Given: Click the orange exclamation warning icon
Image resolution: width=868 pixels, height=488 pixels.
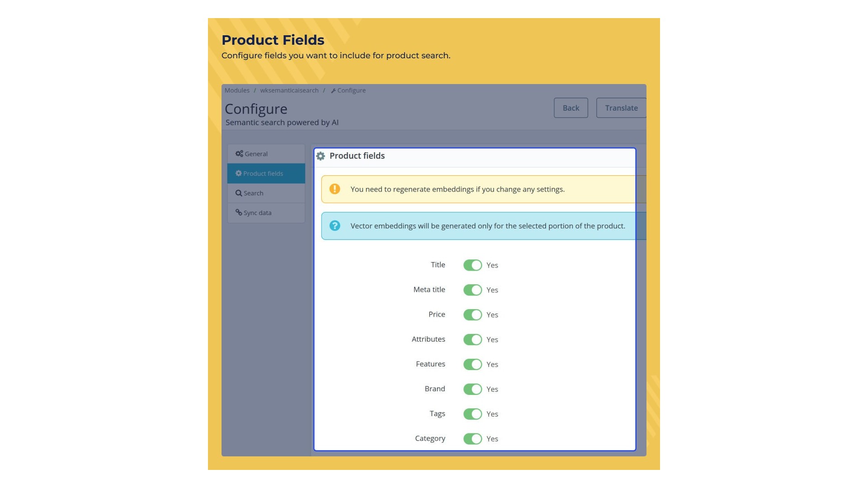Looking at the screenshot, I should point(335,189).
